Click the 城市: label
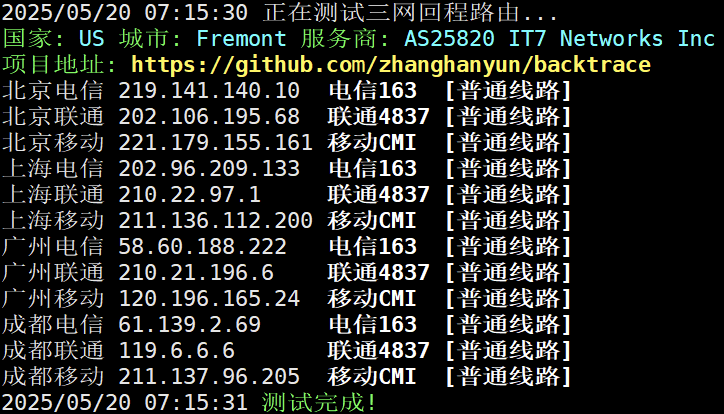This screenshot has width=724, height=414. pyautogui.click(x=151, y=38)
